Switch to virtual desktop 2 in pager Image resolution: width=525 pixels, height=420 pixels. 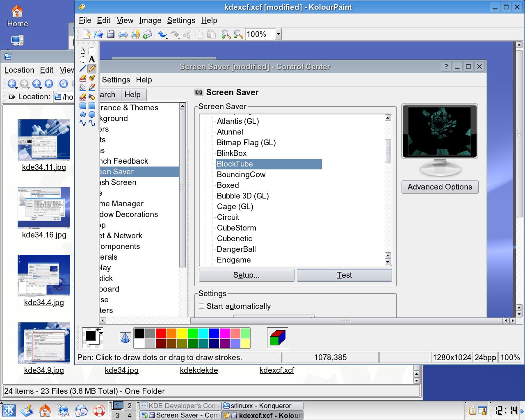point(129,406)
